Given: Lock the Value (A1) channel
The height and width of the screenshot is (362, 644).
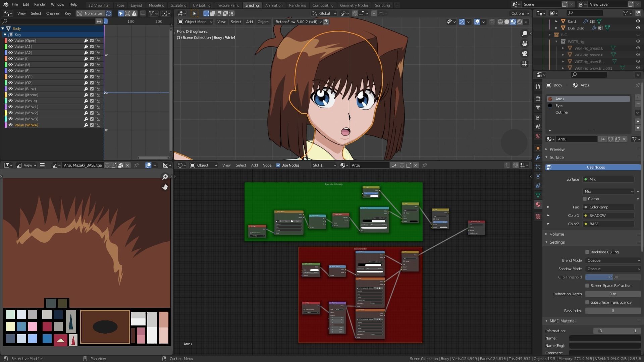Looking at the screenshot, I should (98, 47).
